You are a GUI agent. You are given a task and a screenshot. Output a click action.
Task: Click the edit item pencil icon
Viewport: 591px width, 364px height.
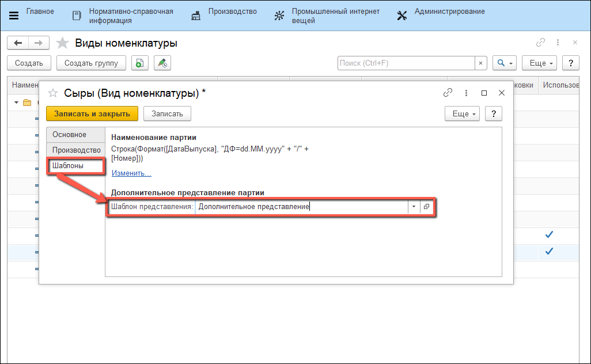pyautogui.click(x=162, y=63)
